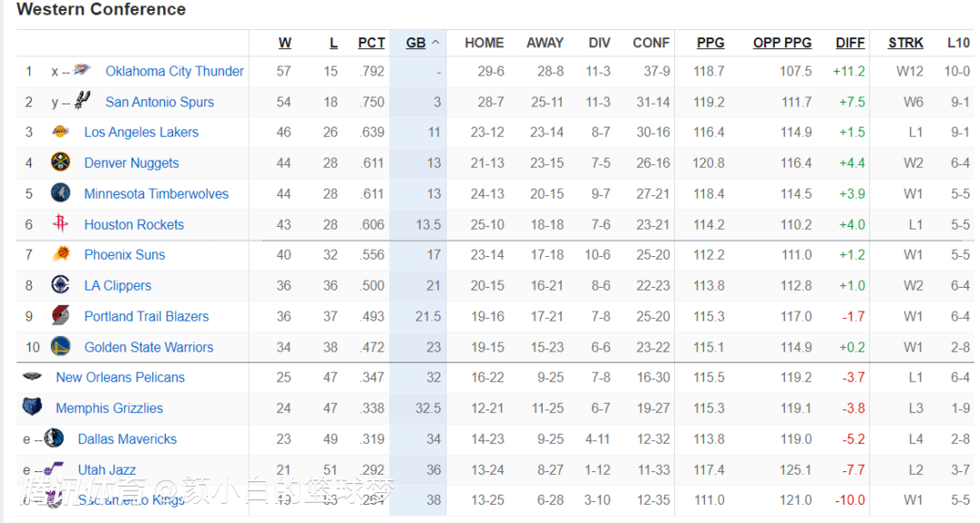Click the LA Clippers logo icon
The width and height of the screenshot is (980, 523).
click(x=61, y=285)
